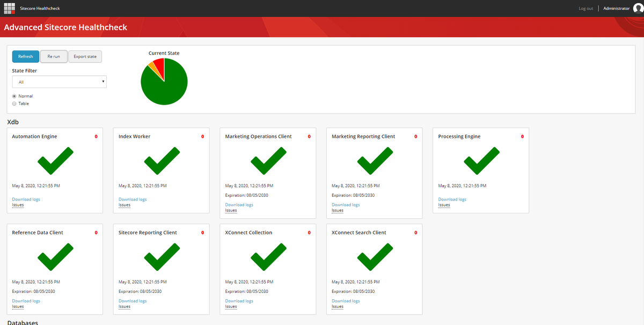Click the Processing Engine timestamp text

click(462, 186)
